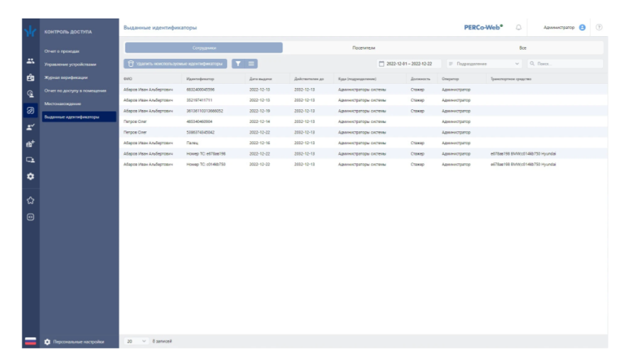
Task: Click the Поиск search field
Action: (x=565, y=64)
